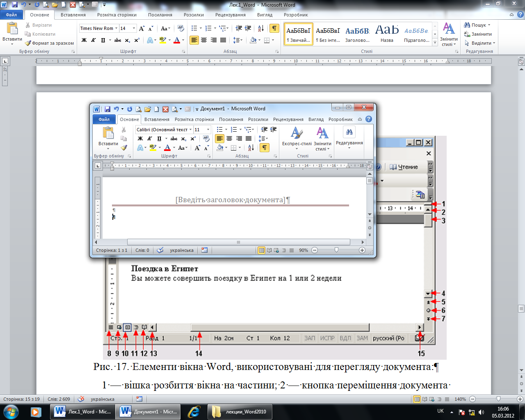
Task: Click 'Слів: 2 609' word count in status bar
Action: (x=59, y=399)
